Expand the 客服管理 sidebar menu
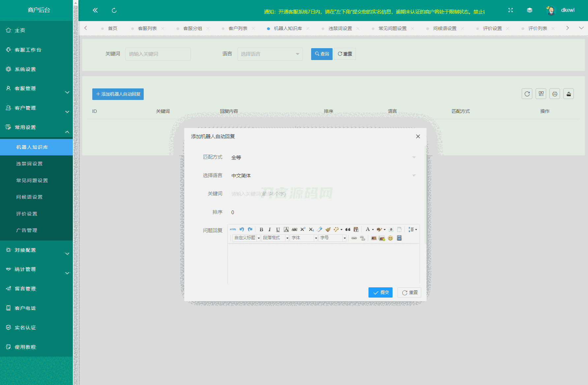 [36, 89]
